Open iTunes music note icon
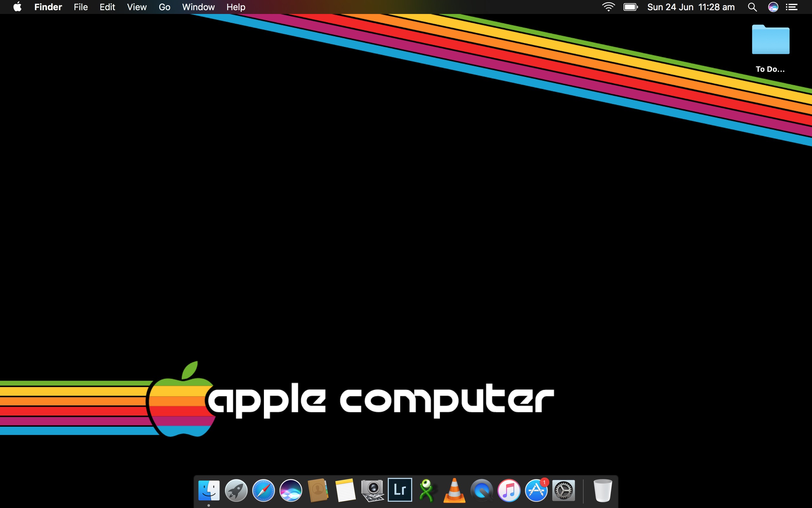 509,490
